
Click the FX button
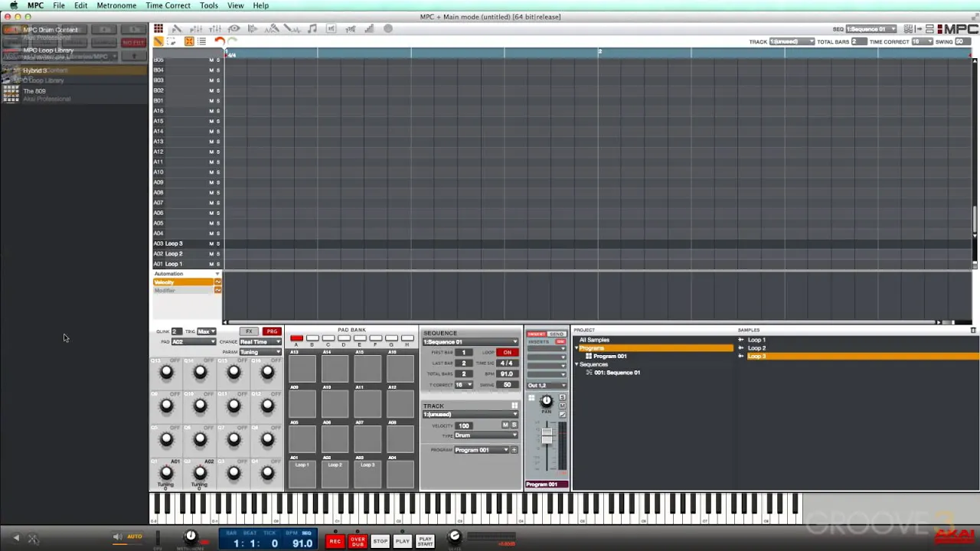click(249, 331)
